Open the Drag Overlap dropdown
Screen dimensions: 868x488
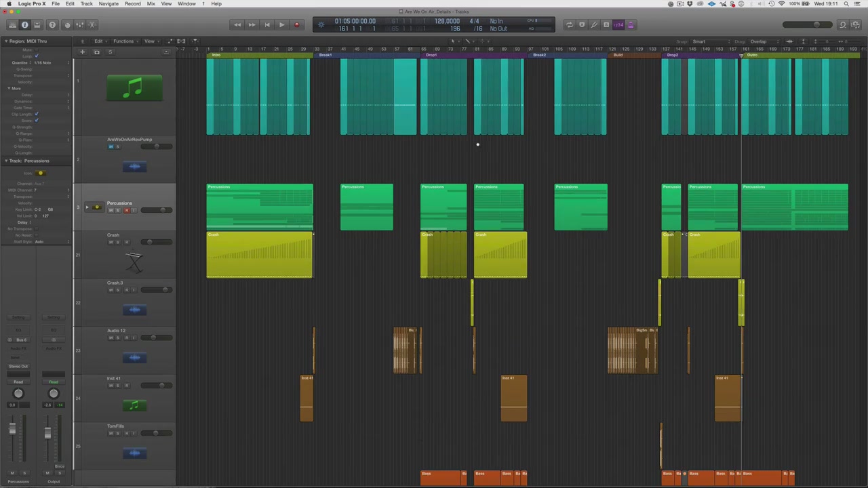(765, 41)
